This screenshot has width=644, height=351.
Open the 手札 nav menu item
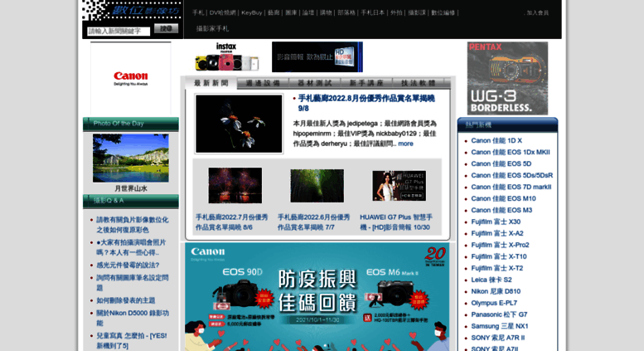tap(198, 12)
